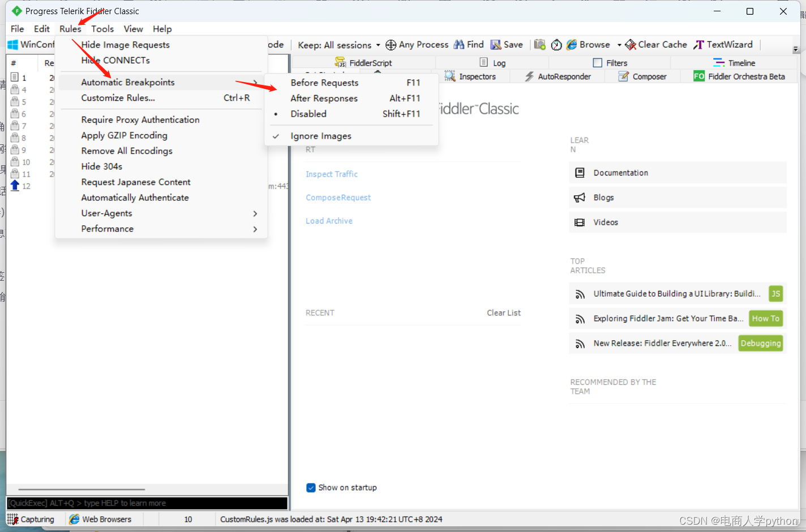The height and width of the screenshot is (532, 806).
Task: Toggle the Show on startup checkbox
Action: 311,487
